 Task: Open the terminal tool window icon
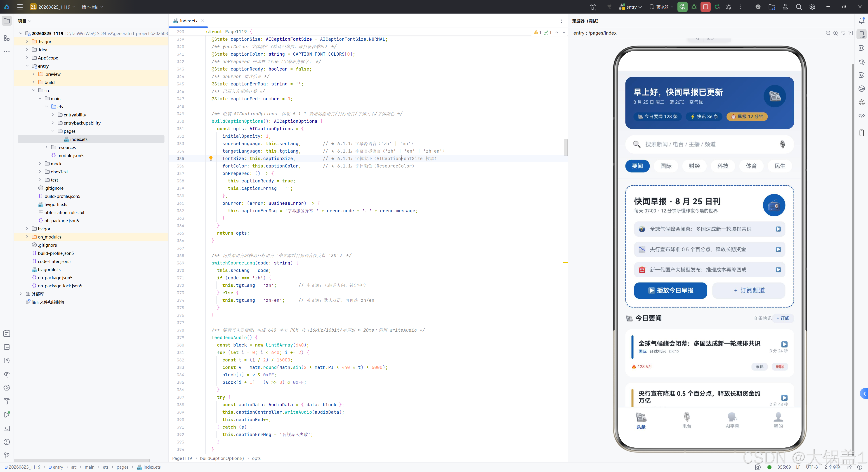click(x=7, y=428)
